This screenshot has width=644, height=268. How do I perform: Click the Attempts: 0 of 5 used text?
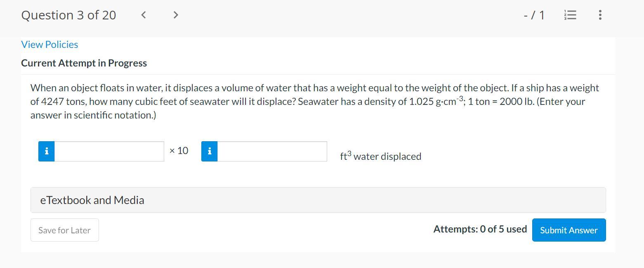[480, 229]
